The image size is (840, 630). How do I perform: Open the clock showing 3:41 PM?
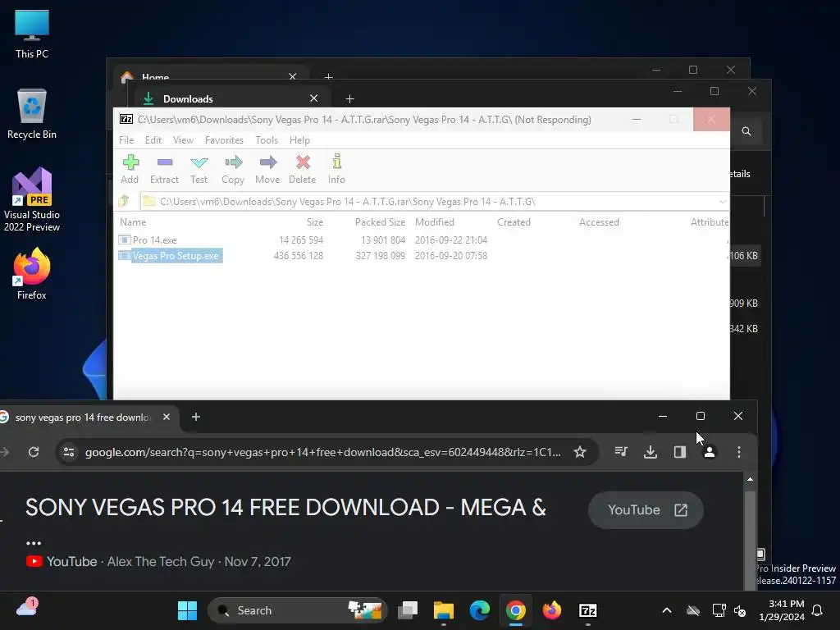(782, 610)
